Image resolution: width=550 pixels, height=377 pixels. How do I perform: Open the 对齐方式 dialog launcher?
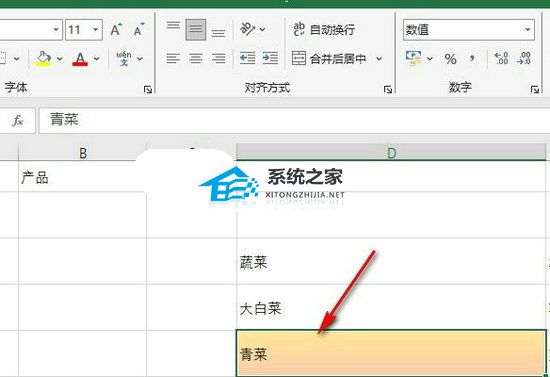click(x=388, y=89)
